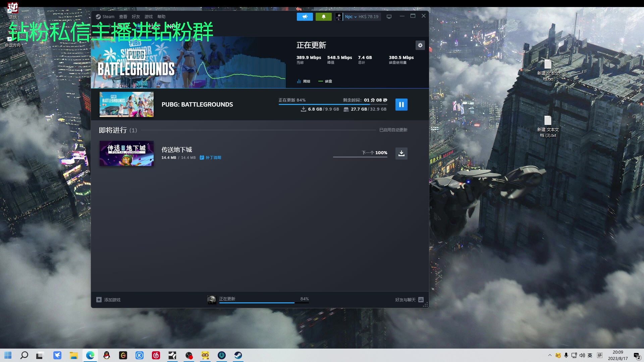The width and height of the screenshot is (644, 362).
Task: Start downloading 传送地下城 now
Action: 401,154
